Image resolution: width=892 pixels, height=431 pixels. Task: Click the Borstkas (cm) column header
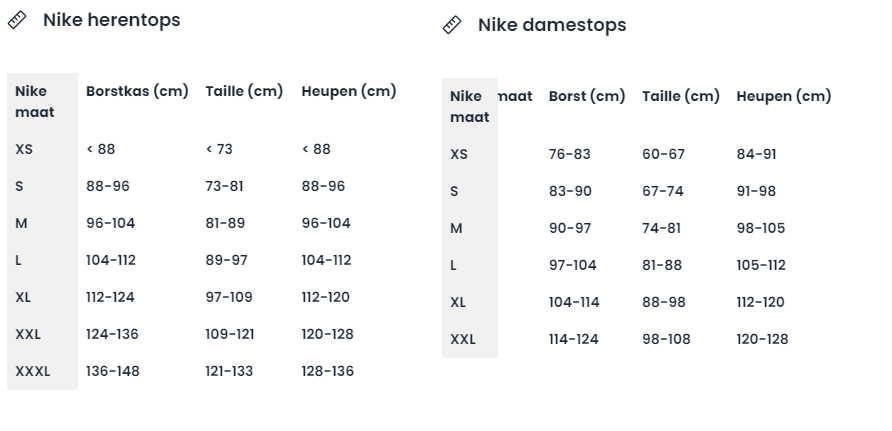137,91
